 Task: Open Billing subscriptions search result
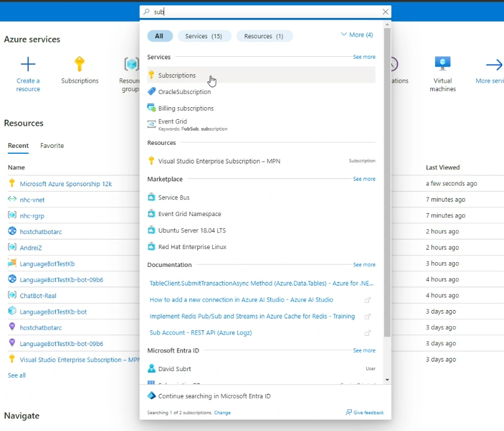[186, 108]
